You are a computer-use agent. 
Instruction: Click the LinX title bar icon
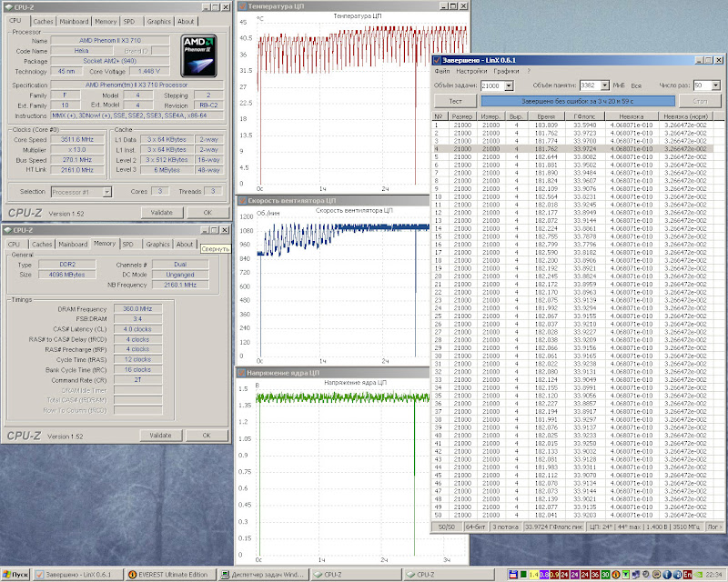tap(438, 59)
